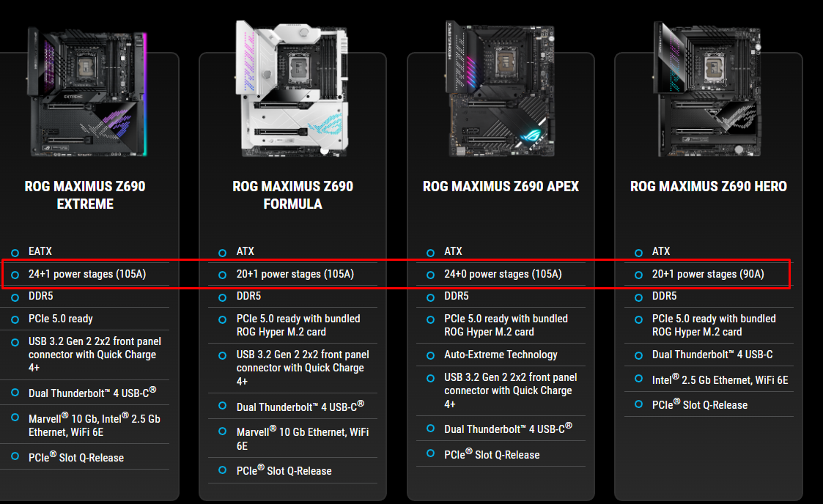Open the ROG MAXIMUS Z690 APEX title

tap(501, 186)
